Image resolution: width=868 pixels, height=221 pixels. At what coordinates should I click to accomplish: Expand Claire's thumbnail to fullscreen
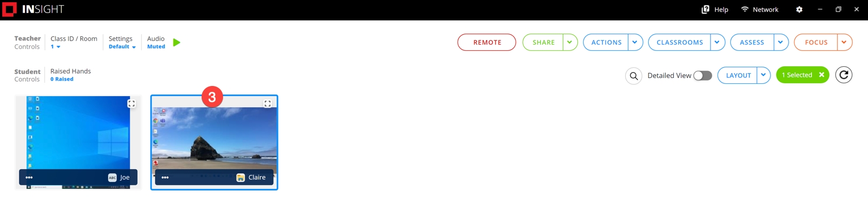point(268,104)
